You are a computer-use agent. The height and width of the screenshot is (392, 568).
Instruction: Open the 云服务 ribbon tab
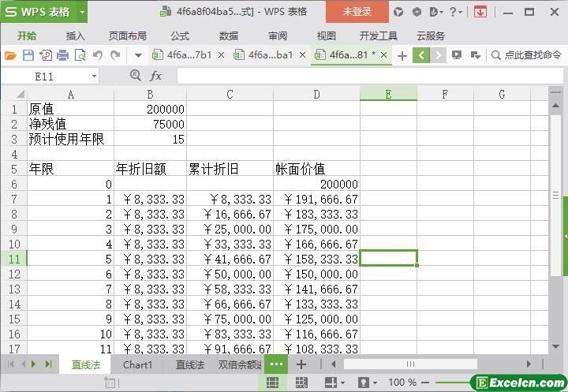tap(431, 35)
